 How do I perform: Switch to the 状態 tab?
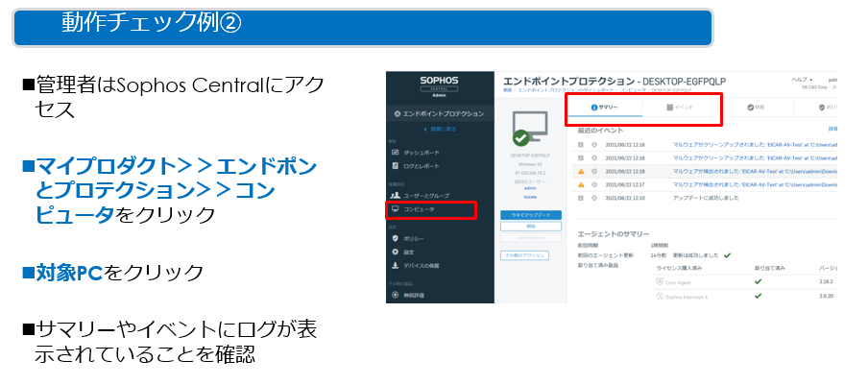[x=756, y=108]
